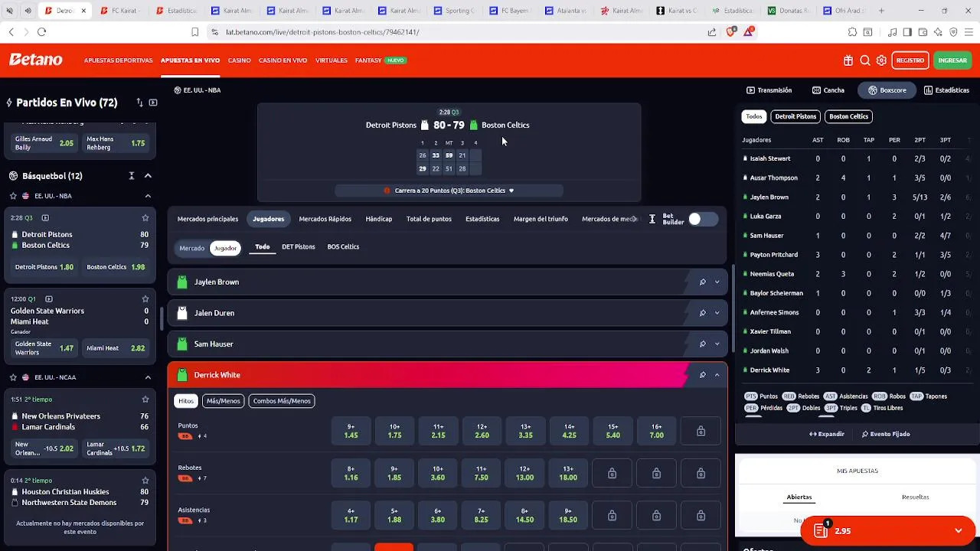Select Hitos bet type for Derrick White
This screenshot has height=551, width=980.
coord(186,401)
